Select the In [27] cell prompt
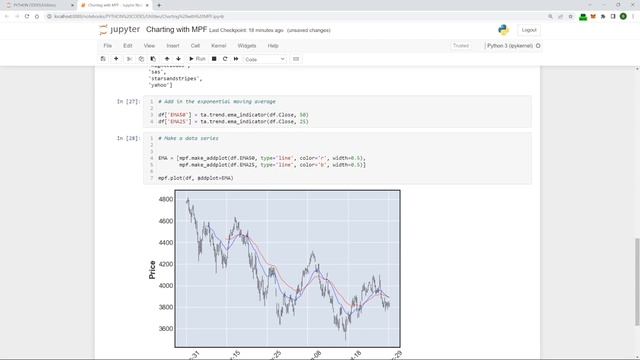The image size is (640, 360). [128, 102]
